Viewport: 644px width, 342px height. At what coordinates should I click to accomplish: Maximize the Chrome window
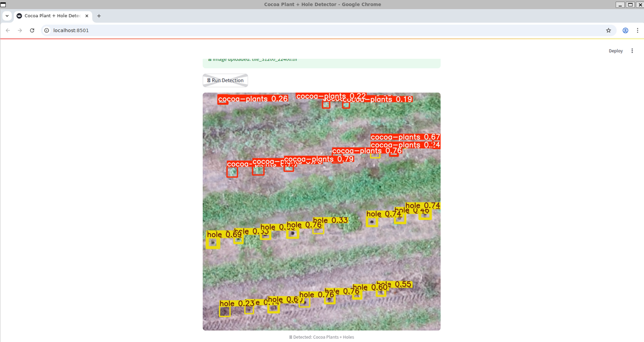630,5
